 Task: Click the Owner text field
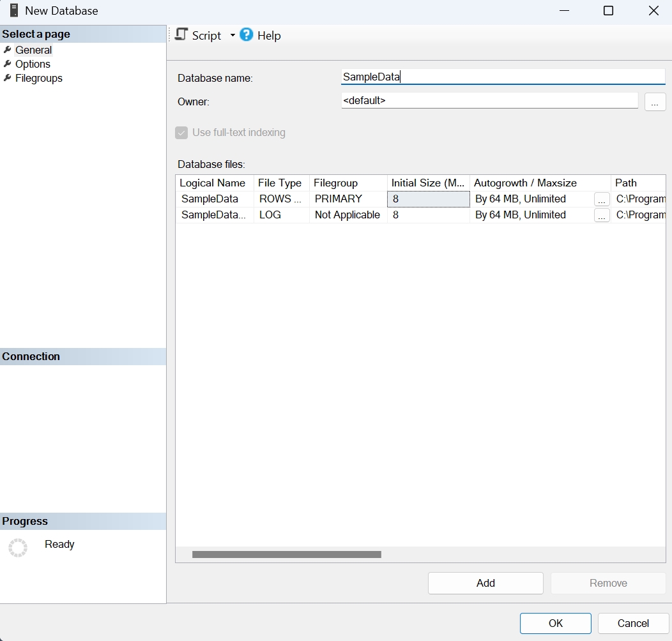pyautogui.click(x=489, y=101)
